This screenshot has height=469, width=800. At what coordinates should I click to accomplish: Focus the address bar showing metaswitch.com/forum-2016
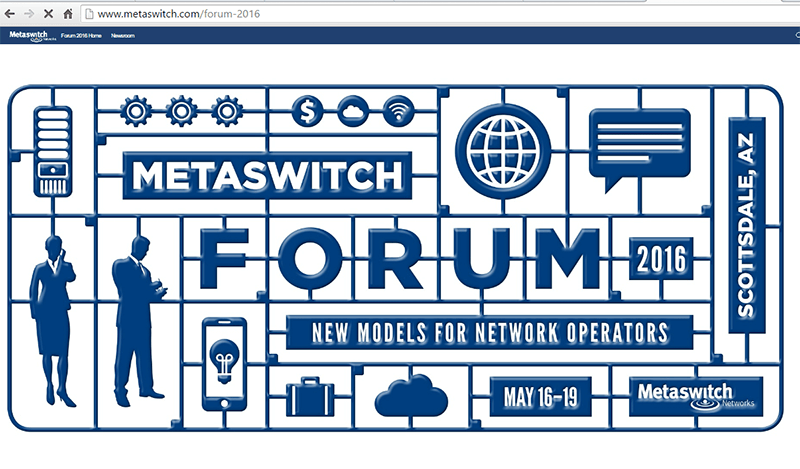[x=439, y=14]
